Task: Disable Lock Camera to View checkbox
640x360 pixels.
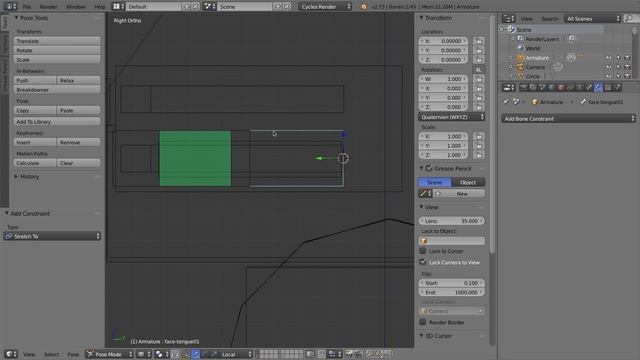Action: (x=423, y=262)
